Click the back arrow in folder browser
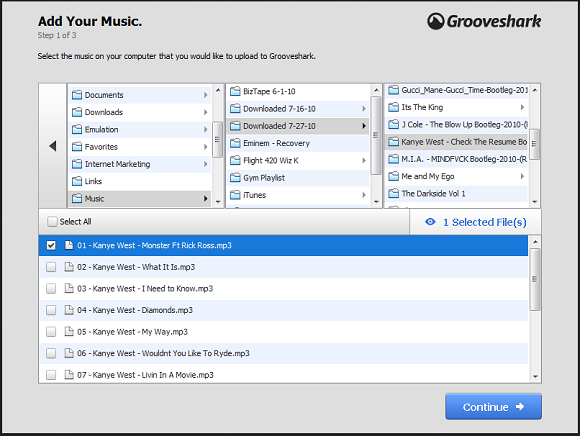Viewport: 580px width, 436px height. pyautogui.click(x=53, y=146)
